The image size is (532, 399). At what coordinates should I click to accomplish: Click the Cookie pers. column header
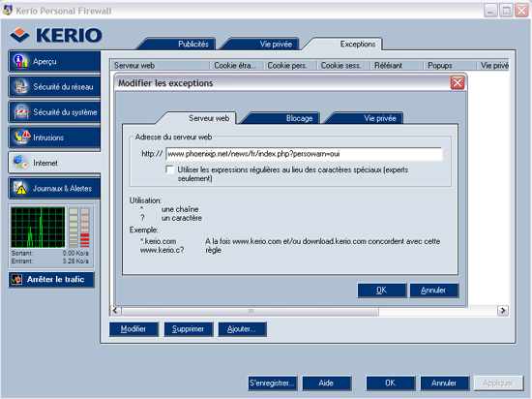pos(290,65)
